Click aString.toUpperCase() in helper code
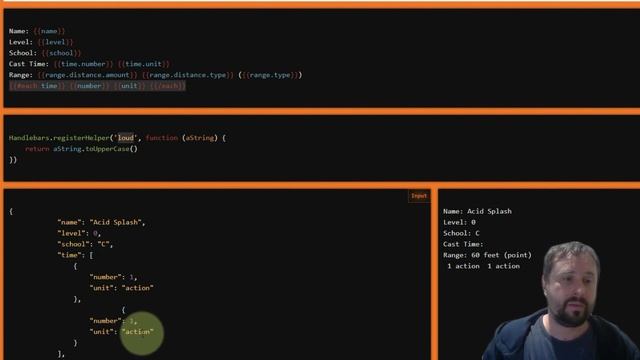Image resolution: width=640 pixels, height=360 pixels. tap(96, 149)
